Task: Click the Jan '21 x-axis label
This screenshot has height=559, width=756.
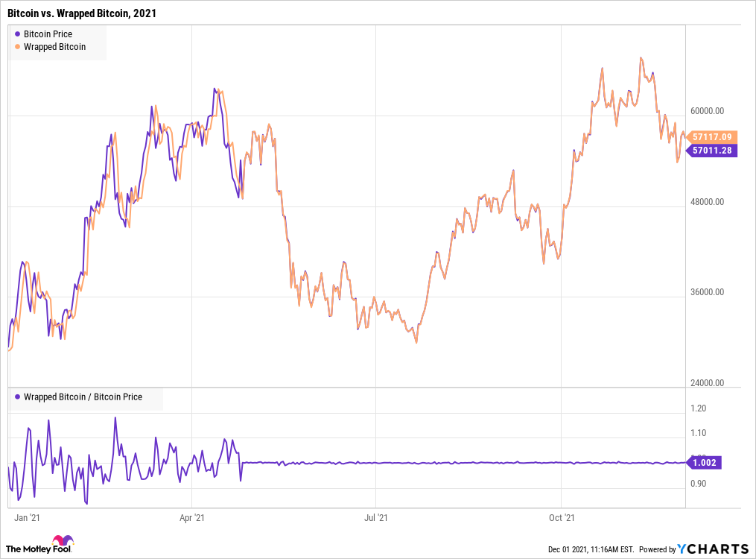Action: pos(26,517)
